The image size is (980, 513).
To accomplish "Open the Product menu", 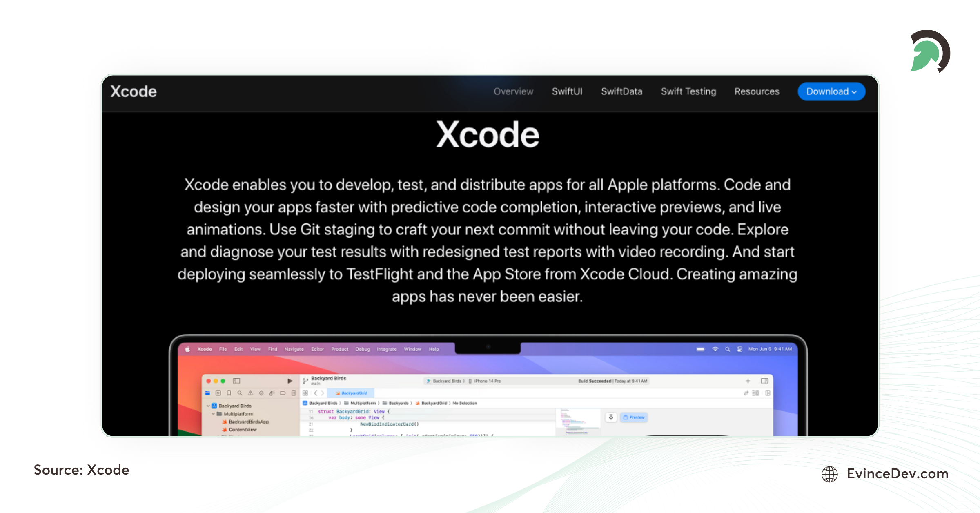I will tap(339, 349).
